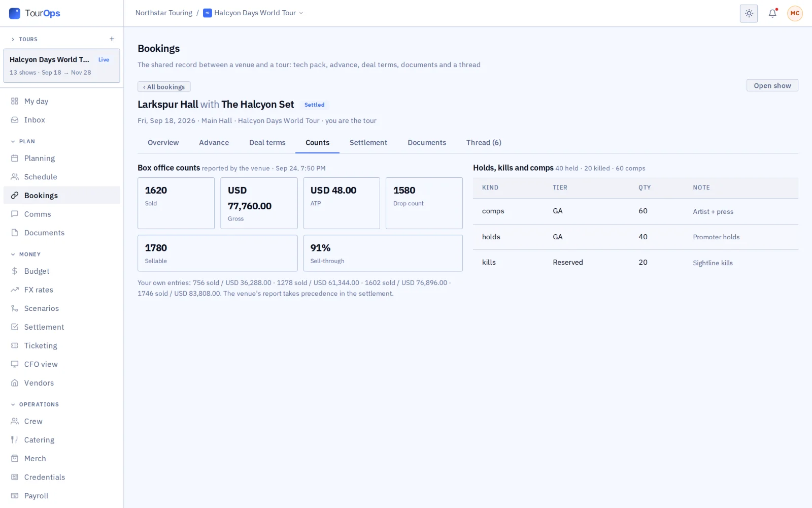Open the Budget page
This screenshot has width=812, height=508.
(x=61, y=271)
